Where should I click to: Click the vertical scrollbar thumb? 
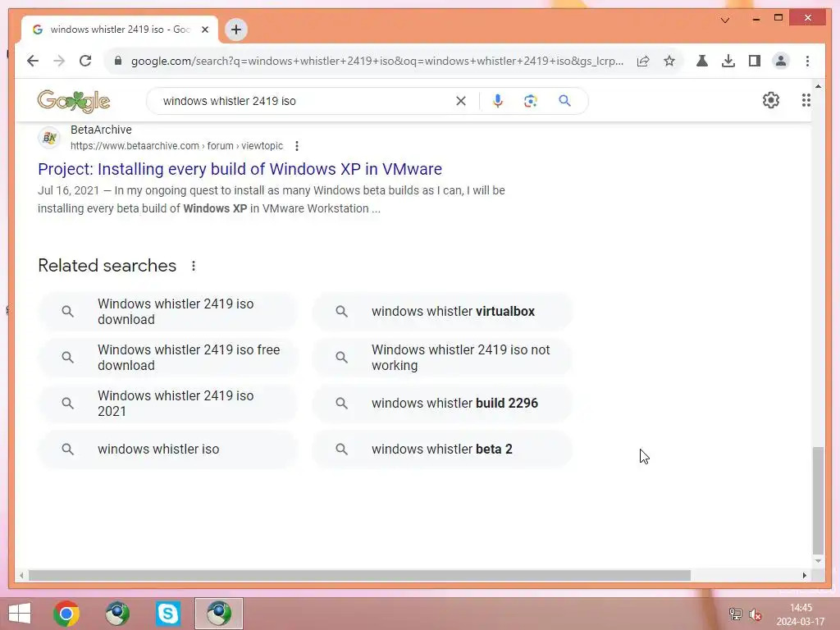(818, 501)
